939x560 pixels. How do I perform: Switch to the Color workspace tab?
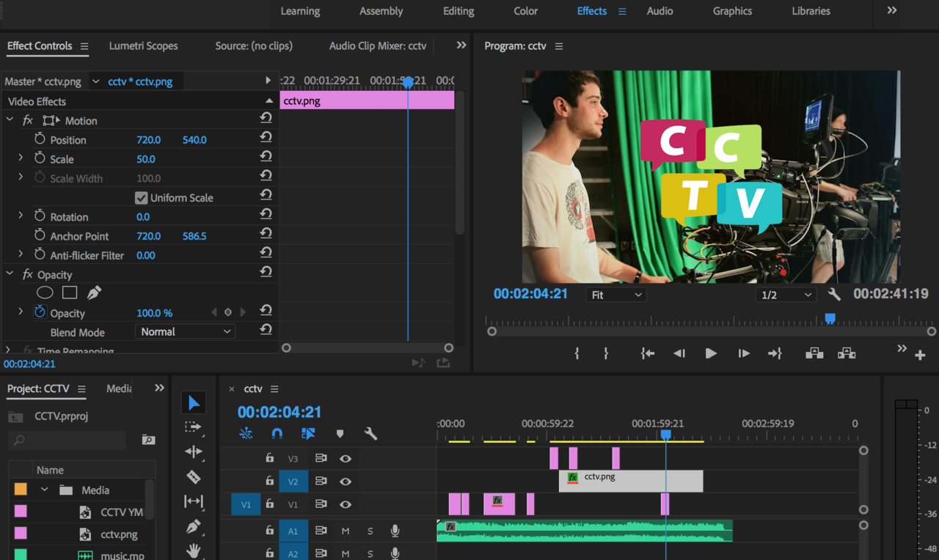[525, 11]
